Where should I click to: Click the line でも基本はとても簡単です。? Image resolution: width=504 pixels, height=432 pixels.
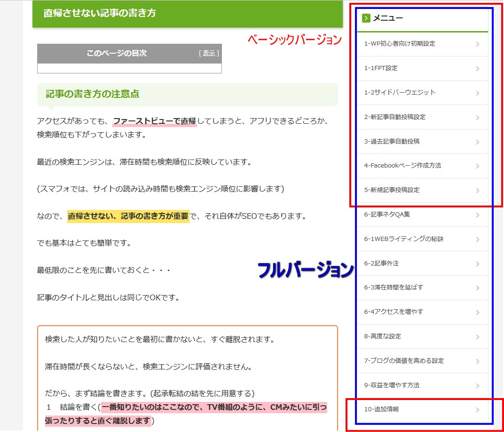(84, 243)
